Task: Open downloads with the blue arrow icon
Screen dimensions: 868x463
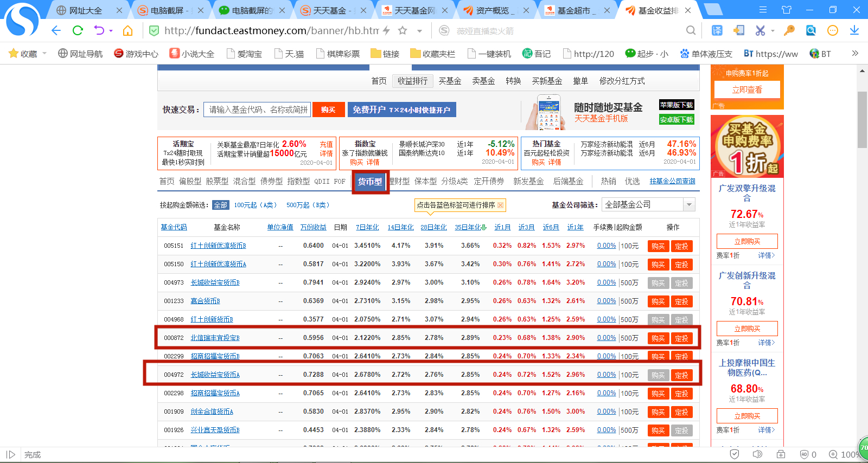Action: (x=854, y=31)
